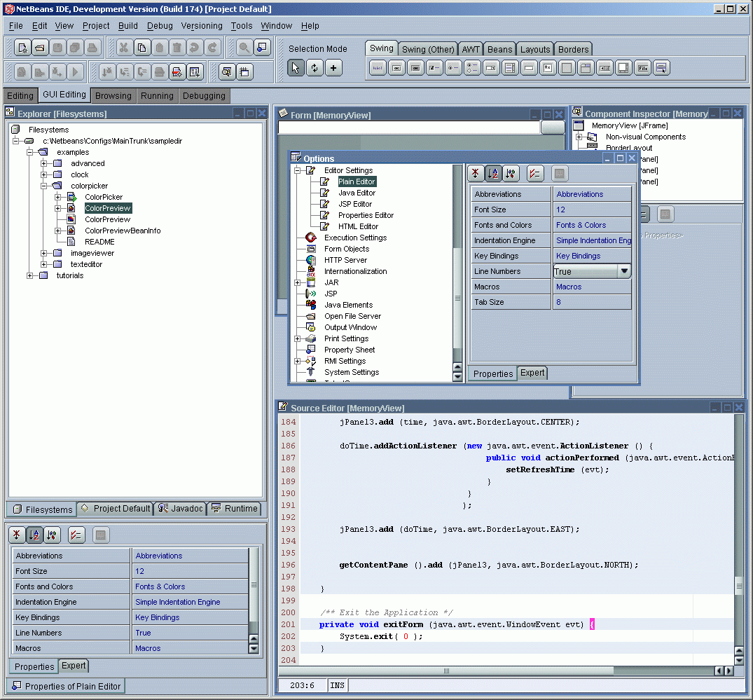Image resolution: width=753 pixels, height=700 pixels.
Task: Click the Fonts & Colors value in Options
Action: (581, 225)
